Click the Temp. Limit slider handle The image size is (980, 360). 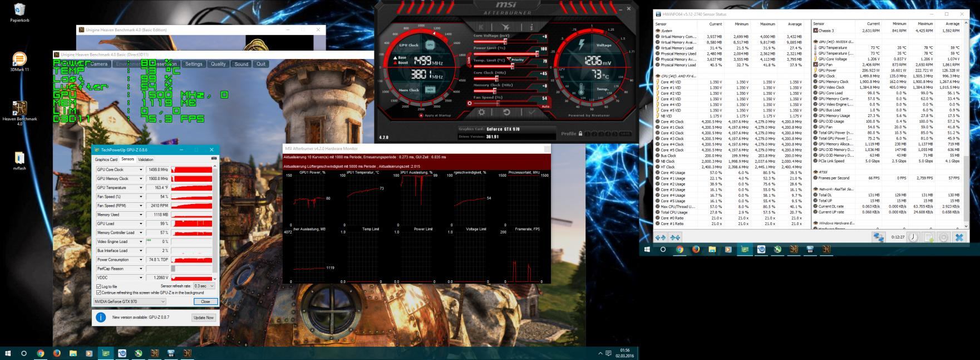pyautogui.click(x=511, y=66)
